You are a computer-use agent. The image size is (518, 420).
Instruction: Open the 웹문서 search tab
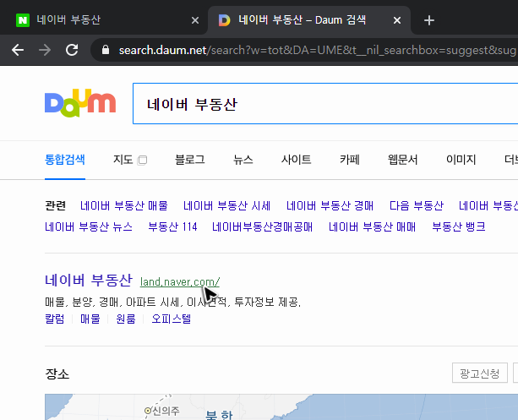[x=403, y=160]
